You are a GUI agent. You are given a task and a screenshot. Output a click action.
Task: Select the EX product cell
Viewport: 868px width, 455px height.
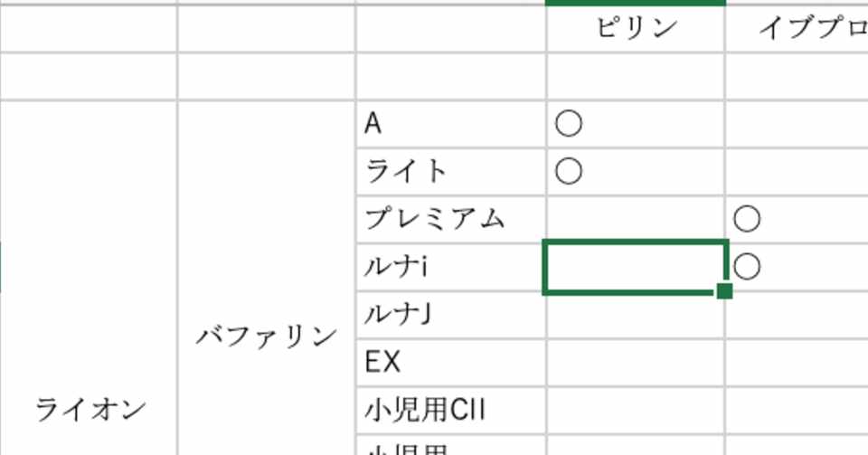click(450, 363)
